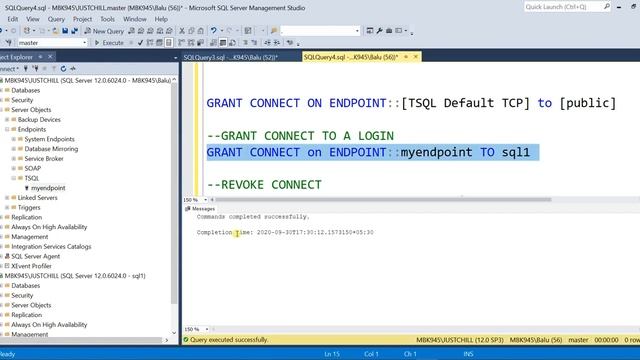Click the Display Estimated Execution Plan icon
This screenshot has height=360, width=640.
point(149,42)
